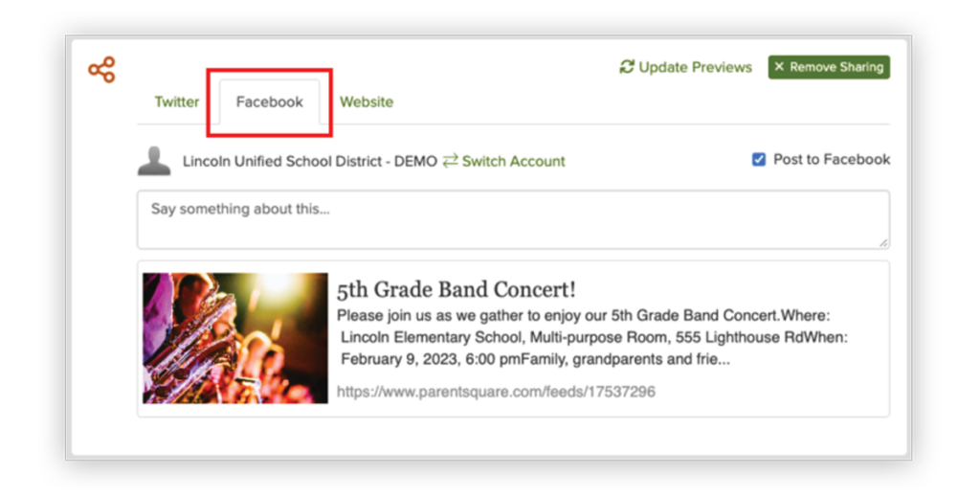
Task: Click the Post to Facebook label text
Action: pos(832,159)
